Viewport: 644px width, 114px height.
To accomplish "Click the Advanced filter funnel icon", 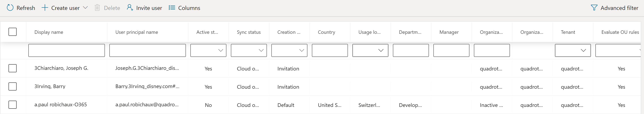I will point(594,8).
